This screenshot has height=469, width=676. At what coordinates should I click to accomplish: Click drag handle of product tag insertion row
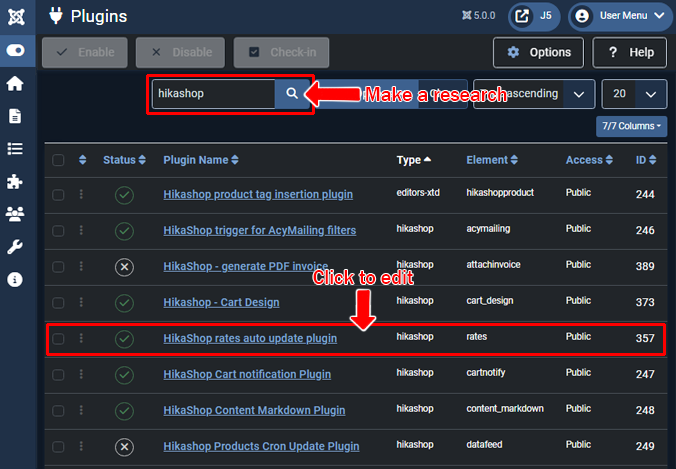[x=81, y=194]
